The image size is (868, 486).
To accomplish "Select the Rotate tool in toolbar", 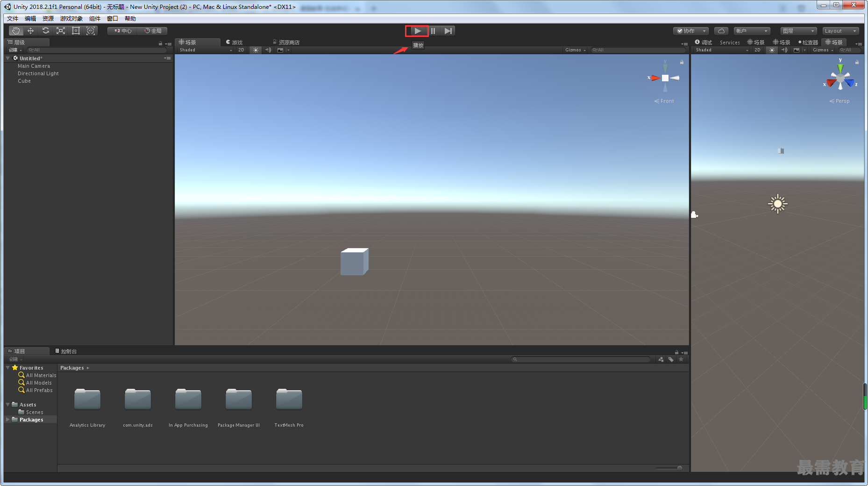I will pos(46,31).
